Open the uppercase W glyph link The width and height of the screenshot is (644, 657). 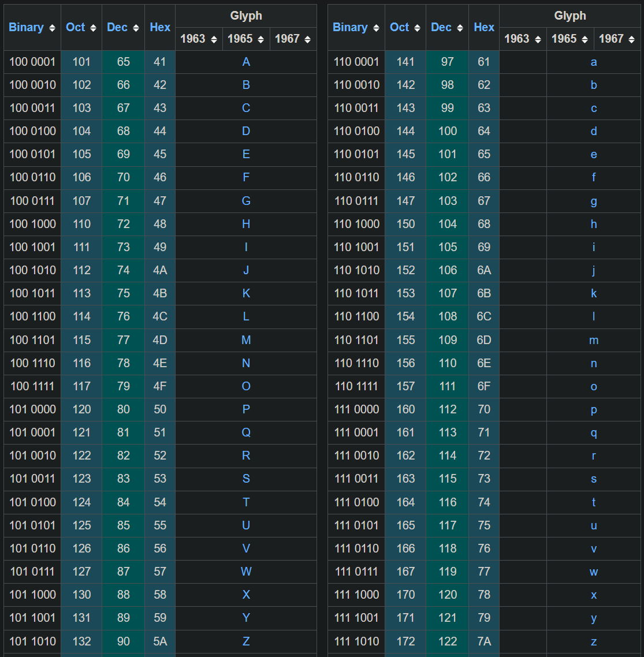[246, 572]
